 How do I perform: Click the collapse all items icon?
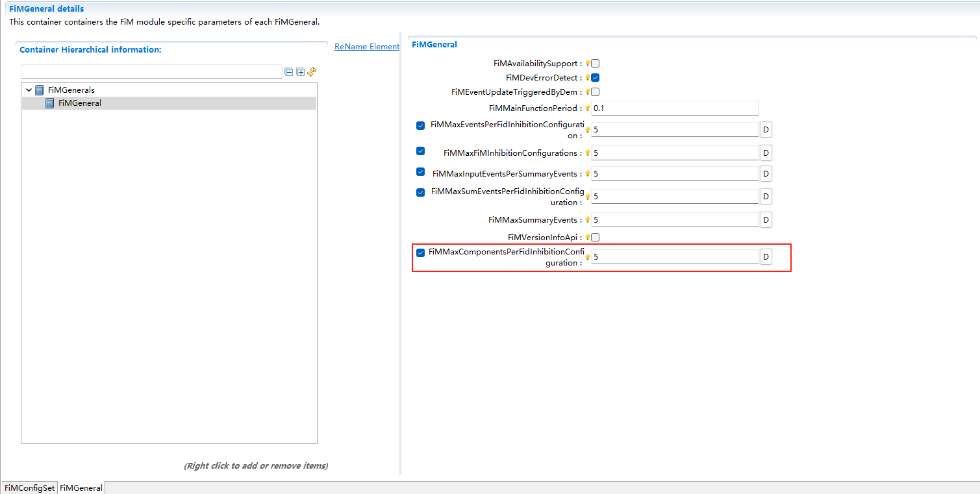pos(288,71)
